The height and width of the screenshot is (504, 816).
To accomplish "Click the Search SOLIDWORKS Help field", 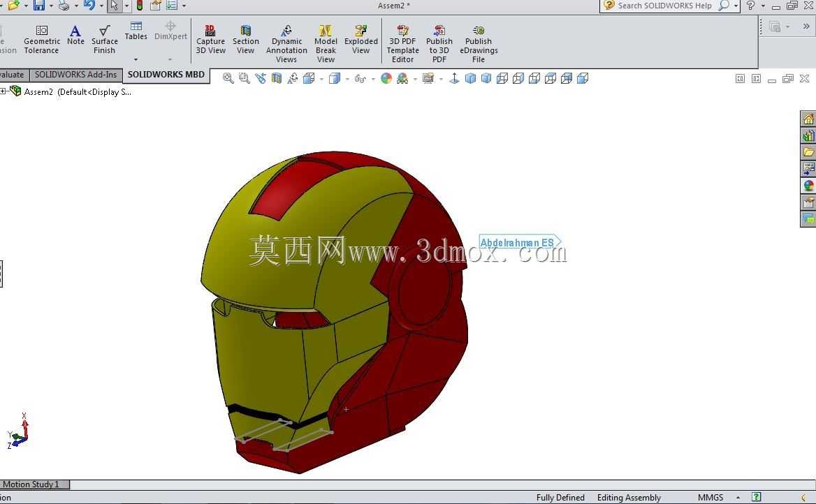I will [664, 6].
